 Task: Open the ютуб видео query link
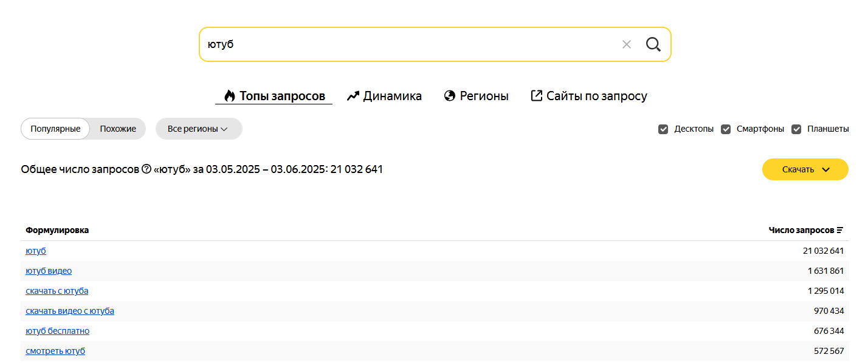tap(49, 271)
